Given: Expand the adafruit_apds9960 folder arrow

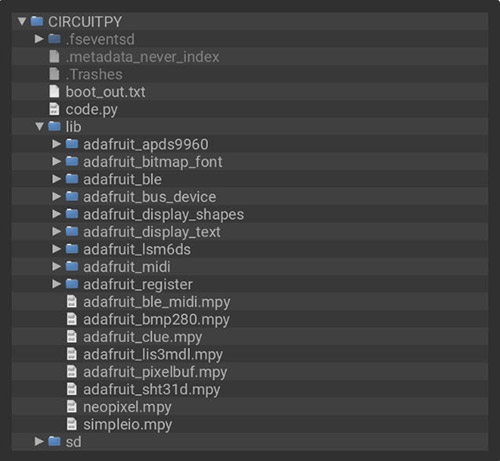Looking at the screenshot, I should click(57, 144).
